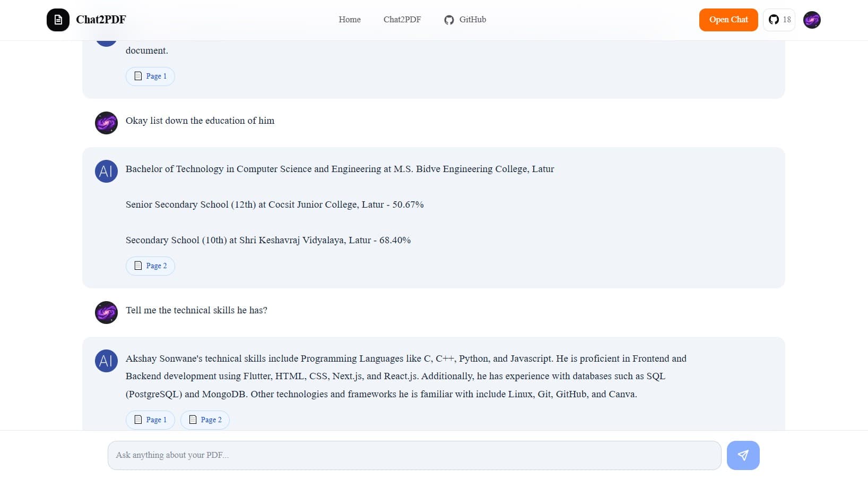Screen dimensions: 868x478
Task: Open the user profile avatar in header
Action: click(812, 20)
